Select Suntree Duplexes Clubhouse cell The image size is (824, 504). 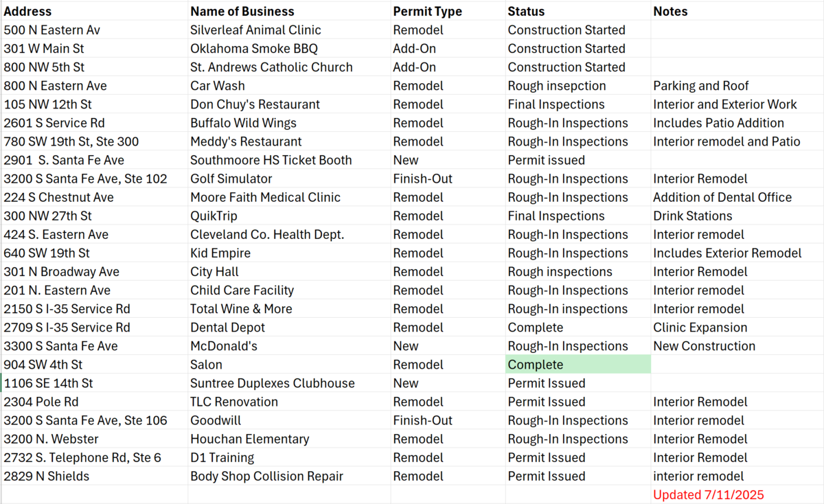pos(289,383)
